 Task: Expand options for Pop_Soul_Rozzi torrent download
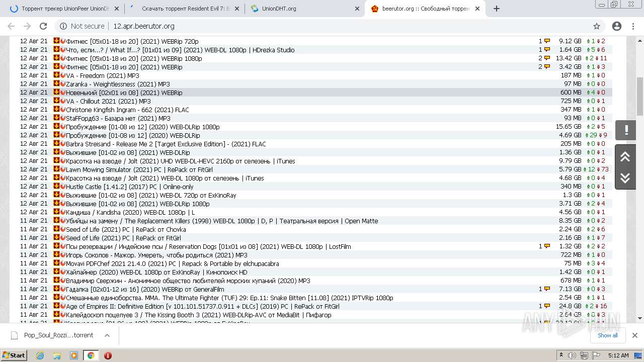click(107, 335)
